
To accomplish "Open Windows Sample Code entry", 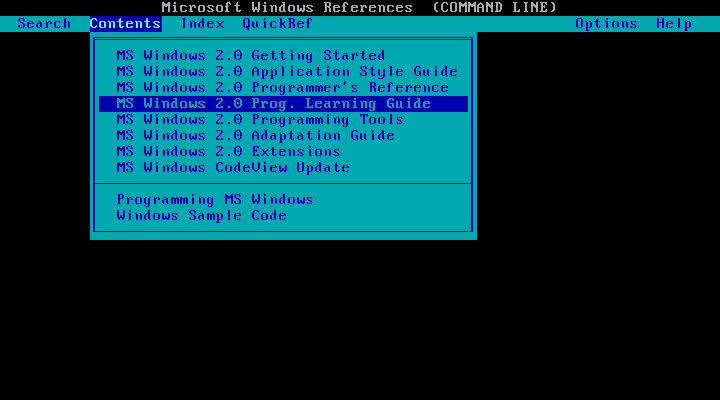I will pos(283,216).
